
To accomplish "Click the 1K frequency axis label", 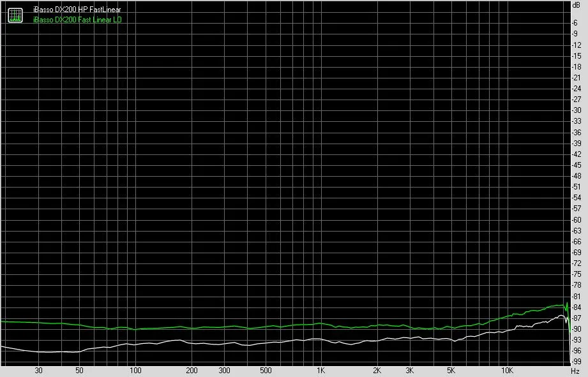I will tap(320, 371).
